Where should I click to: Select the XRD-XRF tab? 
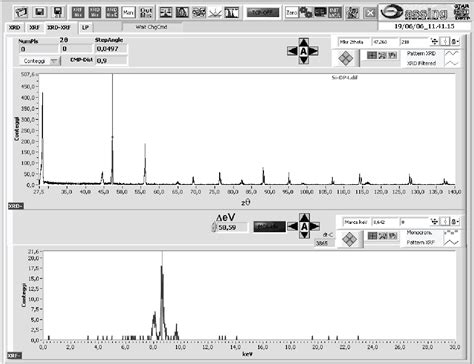point(59,28)
